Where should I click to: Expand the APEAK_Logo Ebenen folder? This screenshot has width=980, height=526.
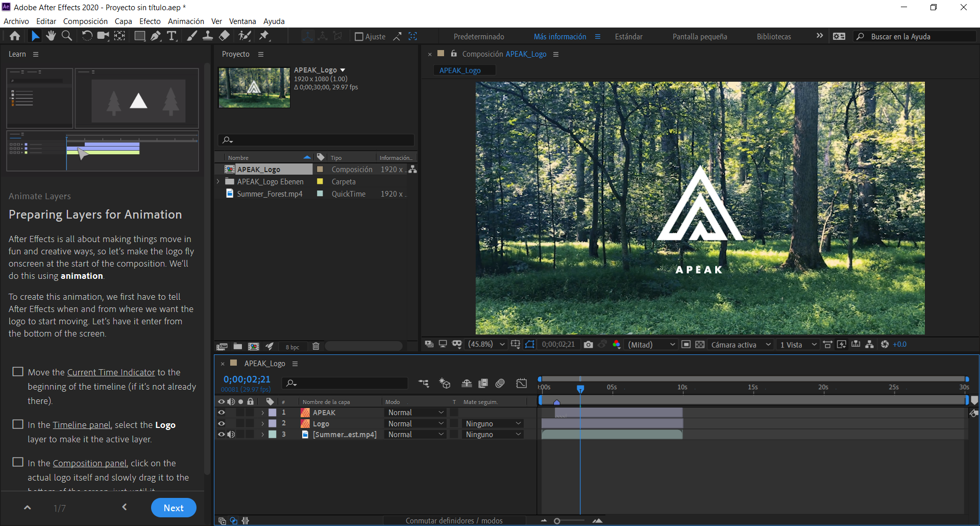(218, 182)
